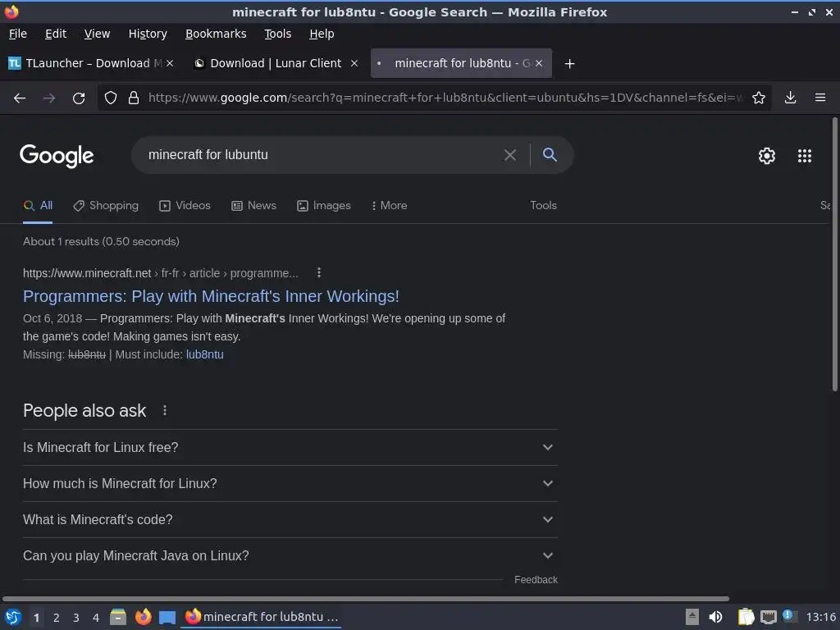Open Google quick settings gear
The width and height of the screenshot is (840, 630).
[x=767, y=155]
